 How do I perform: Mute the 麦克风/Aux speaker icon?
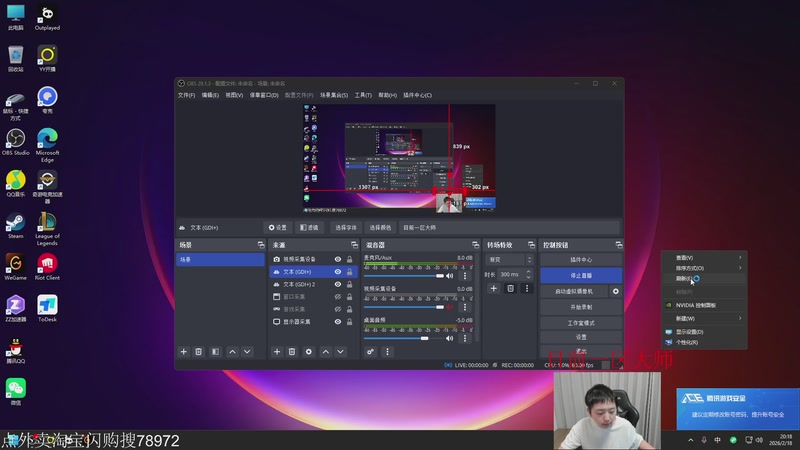[x=449, y=276]
